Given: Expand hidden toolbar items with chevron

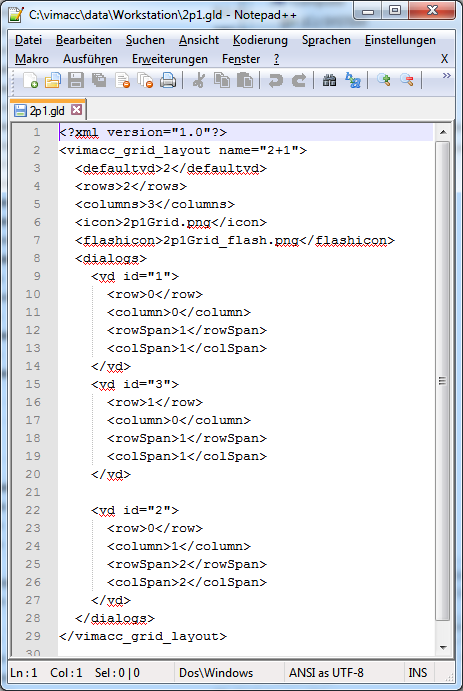Looking at the screenshot, I should (x=447, y=76).
